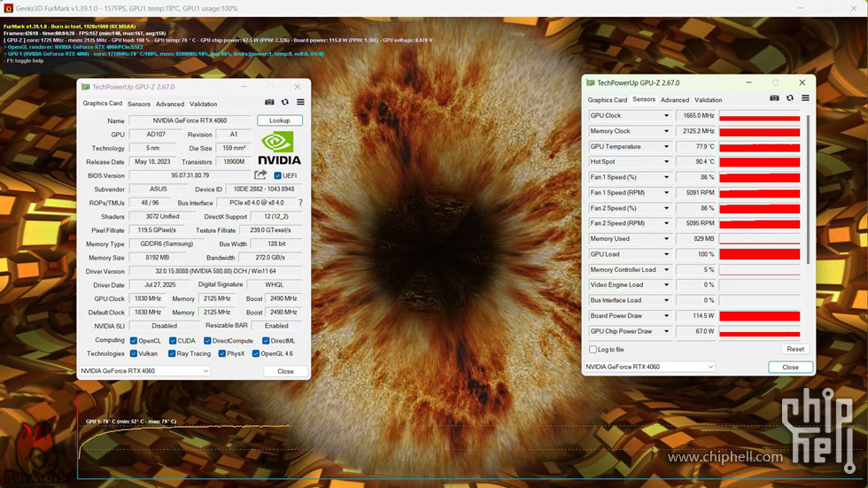Open the hamburger menu in Sensors GPU-Z window
868x488 pixels.
coord(805,98)
